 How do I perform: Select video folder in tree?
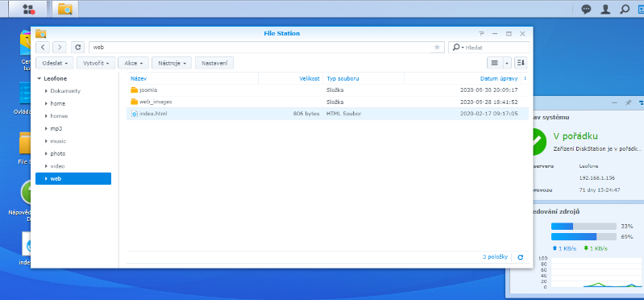(x=57, y=166)
